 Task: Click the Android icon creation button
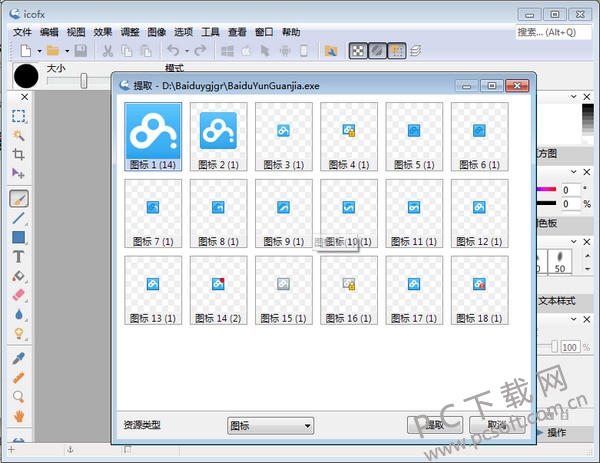[x=285, y=51]
